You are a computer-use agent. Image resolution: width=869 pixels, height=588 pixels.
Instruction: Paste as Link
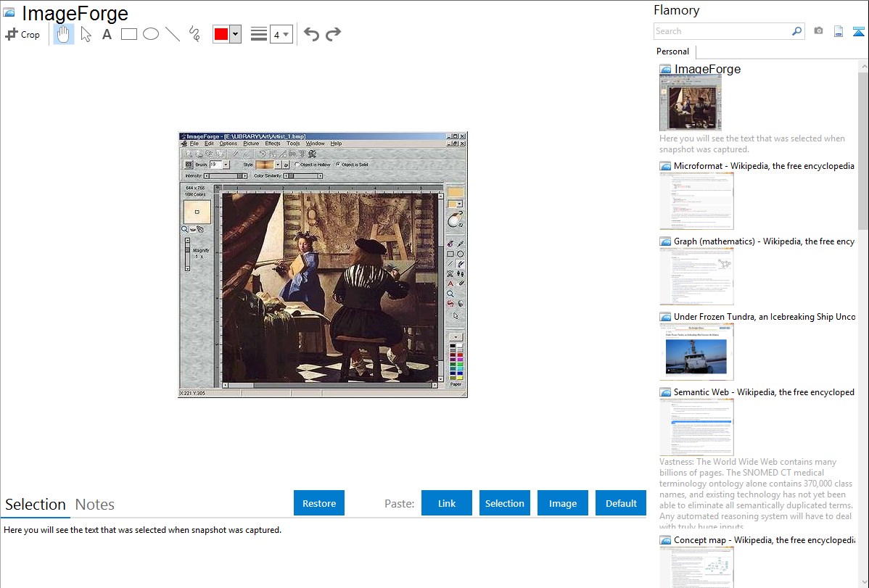447,503
